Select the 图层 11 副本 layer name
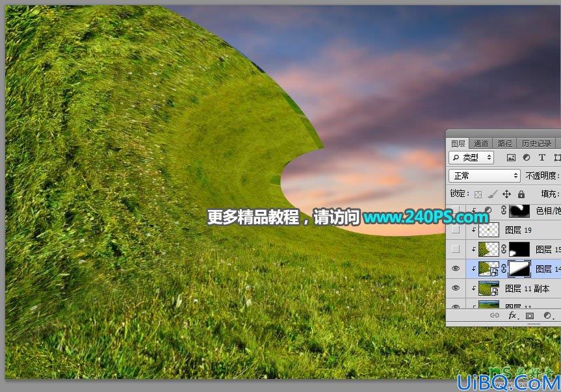 tap(527, 288)
